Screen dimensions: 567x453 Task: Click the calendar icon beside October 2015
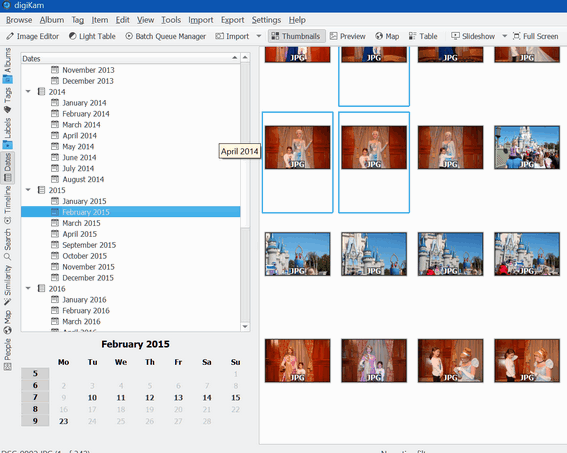coord(55,256)
